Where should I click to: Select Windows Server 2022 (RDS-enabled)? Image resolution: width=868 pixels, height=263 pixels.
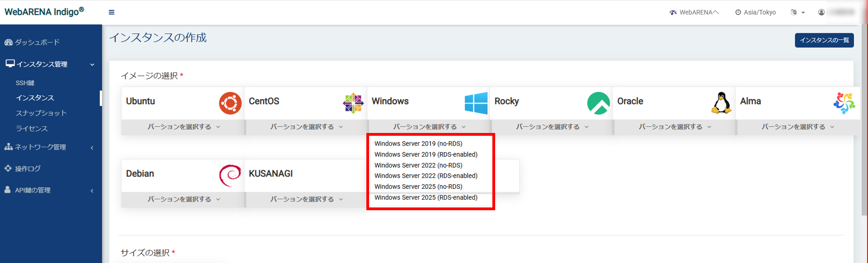point(426,176)
